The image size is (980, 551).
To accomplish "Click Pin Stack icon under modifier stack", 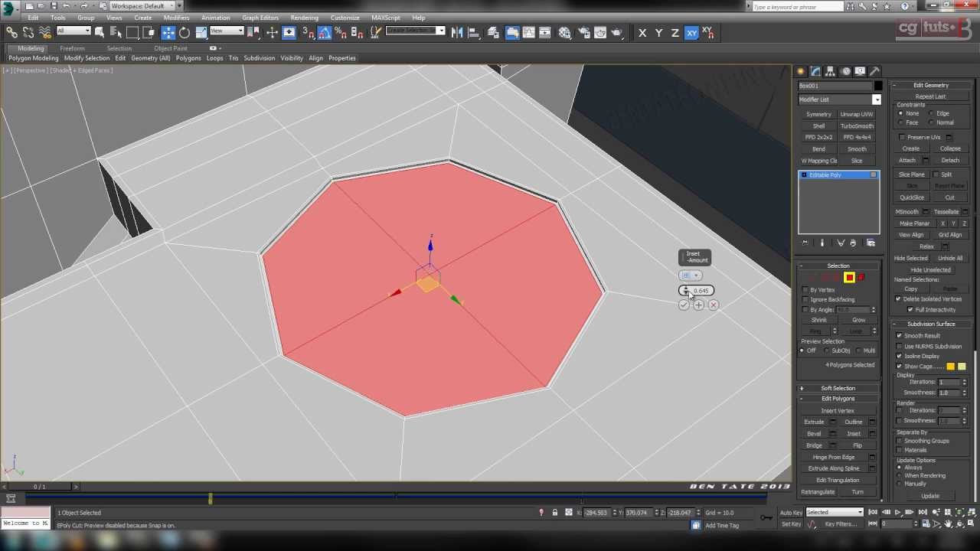I will [x=805, y=243].
